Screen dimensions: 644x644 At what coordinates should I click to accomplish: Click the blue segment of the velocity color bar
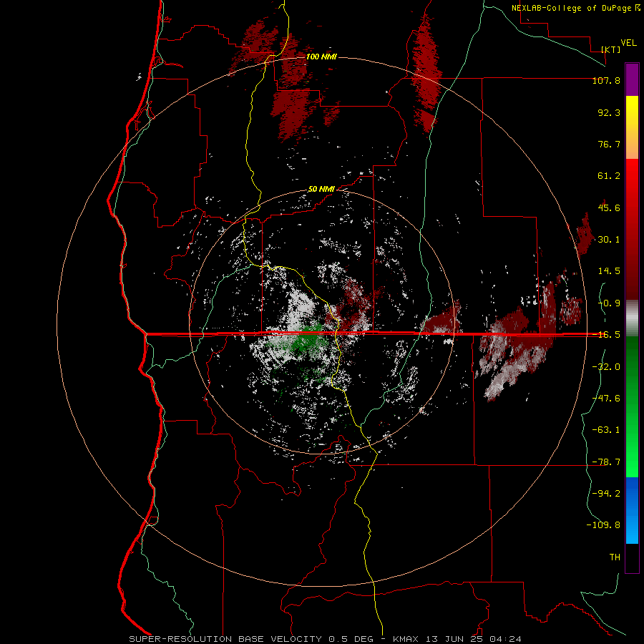click(x=632, y=510)
